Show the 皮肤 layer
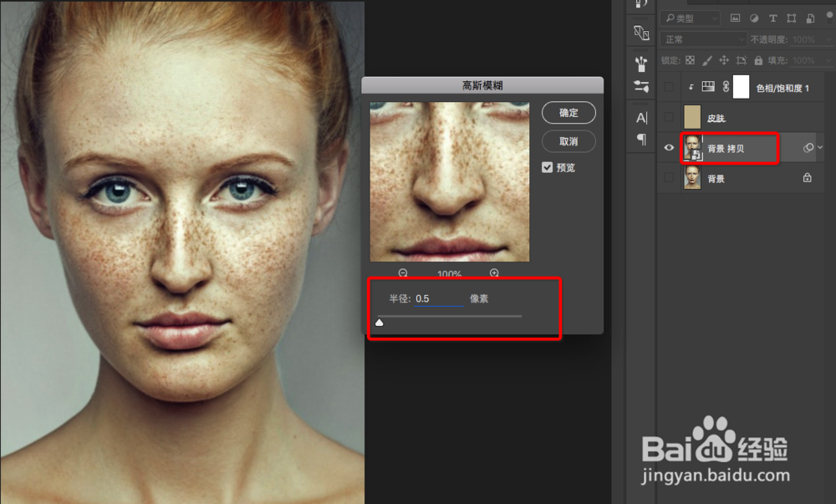Viewport: 836px width, 504px height. click(x=669, y=118)
